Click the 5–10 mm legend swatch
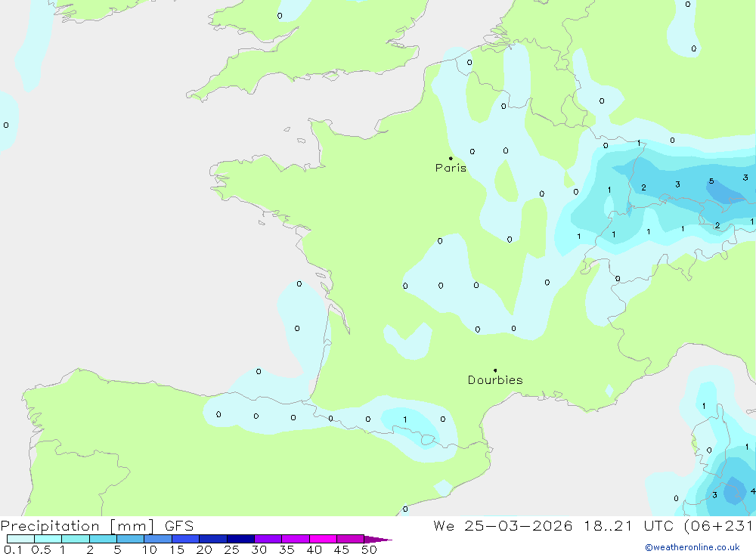 click(131, 539)
